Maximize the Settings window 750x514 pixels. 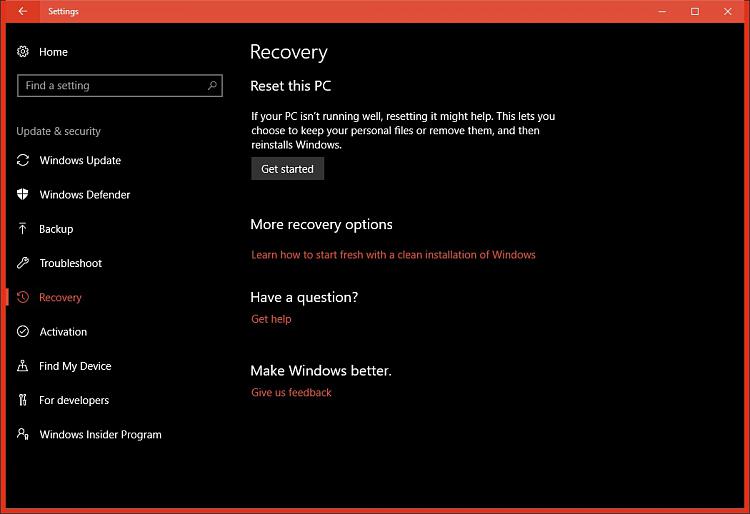point(695,11)
